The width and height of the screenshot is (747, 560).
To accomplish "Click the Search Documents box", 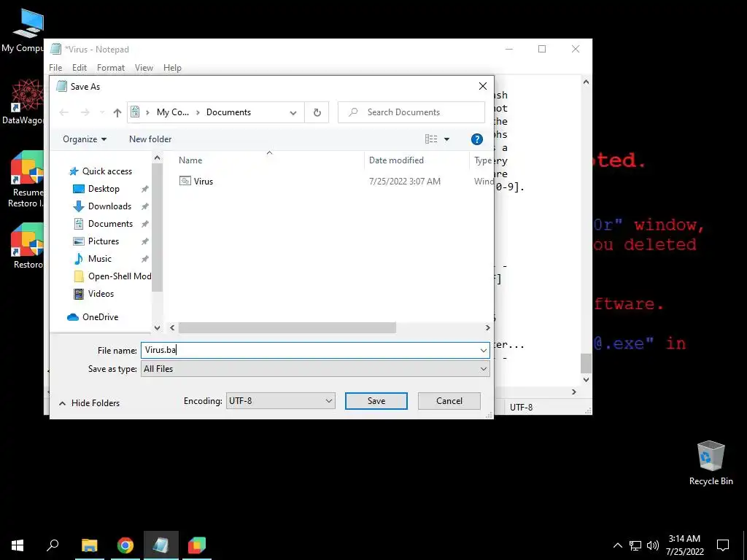I will pos(411,112).
